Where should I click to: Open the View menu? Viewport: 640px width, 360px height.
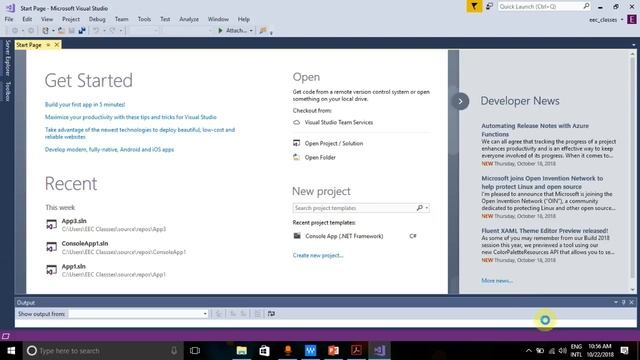[x=47, y=19]
